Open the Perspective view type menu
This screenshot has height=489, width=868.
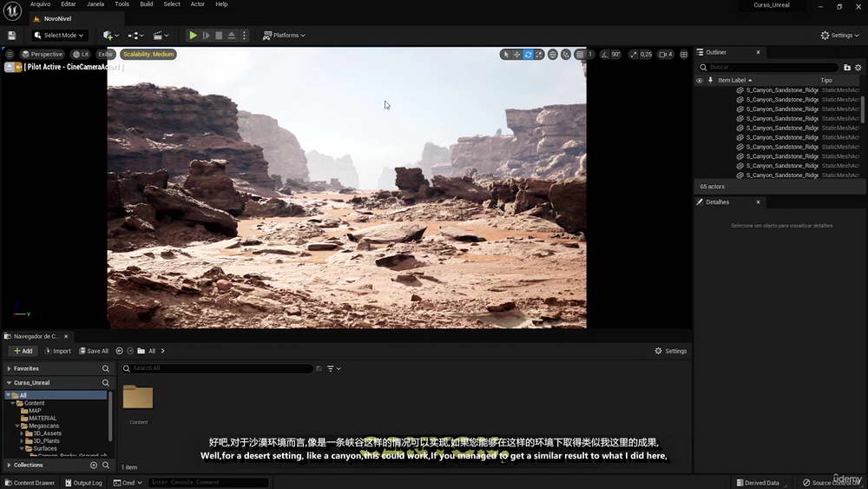coord(42,54)
